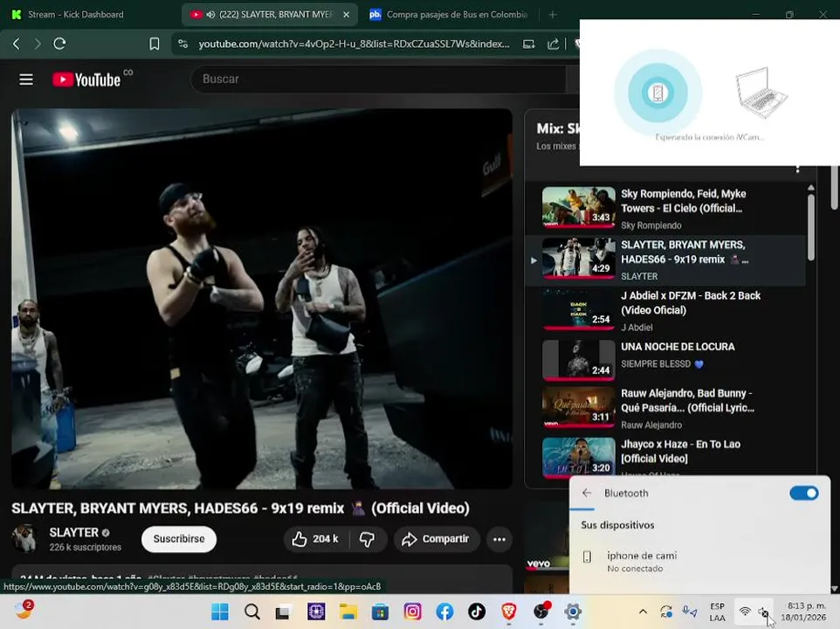Click the 9x19 remix video player
The width and height of the screenshot is (840, 629).
point(262,299)
